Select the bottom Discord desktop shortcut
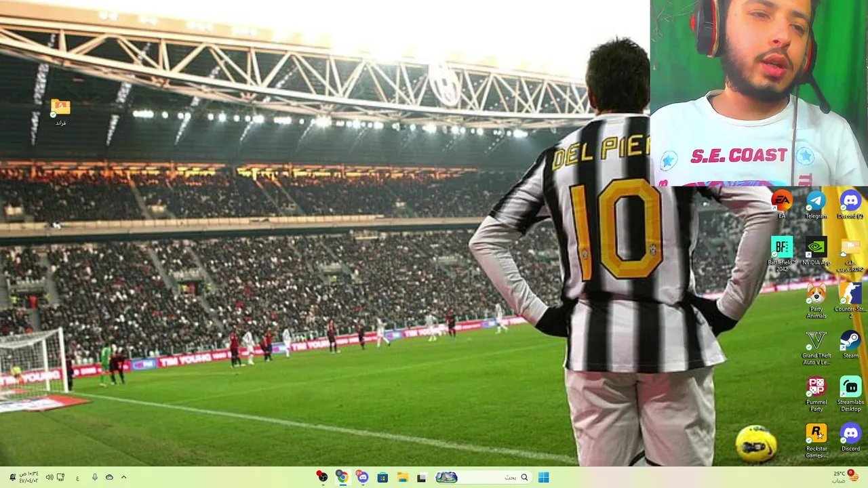The width and height of the screenshot is (868, 488). point(850,437)
